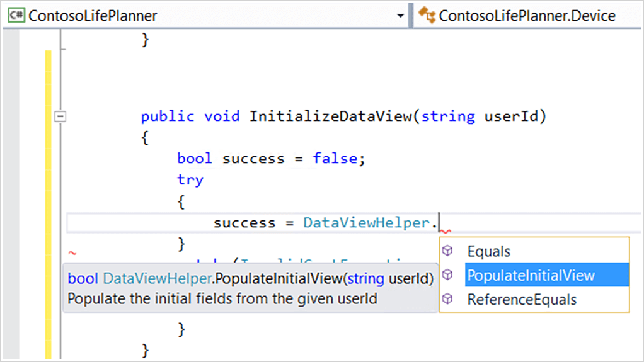Viewport: 644px width, 362px height.
Task: Select PopulateInitialView in the completion list
Action: click(x=531, y=275)
